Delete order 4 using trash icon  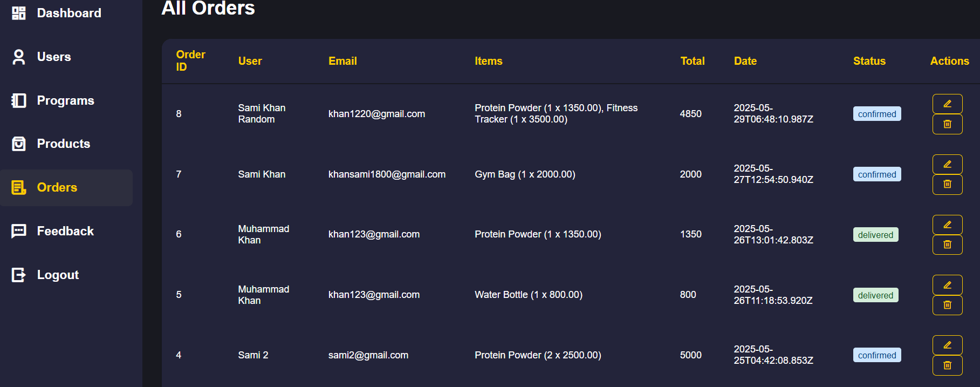point(948,365)
